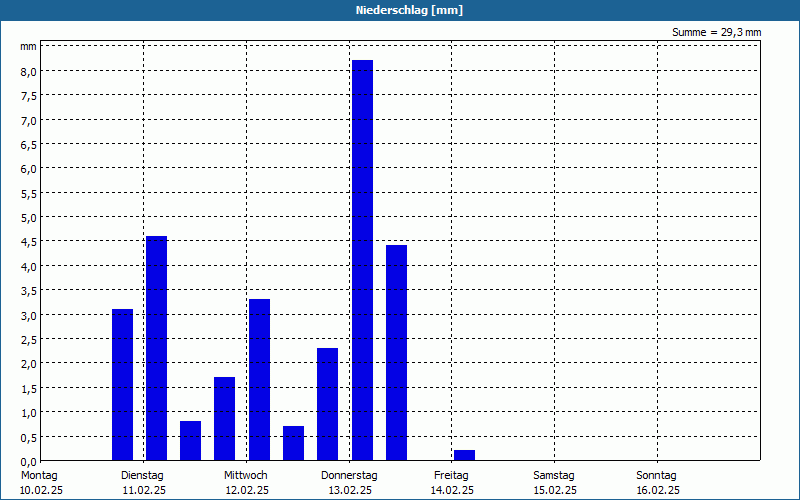Screen dimensions: 800x500
Task: Click the 5,0 y-axis tick label
Action: pyautogui.click(x=29, y=218)
